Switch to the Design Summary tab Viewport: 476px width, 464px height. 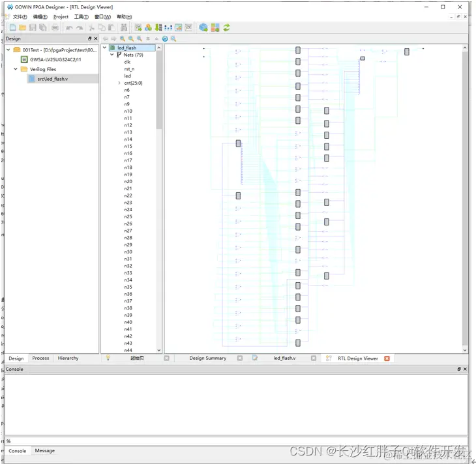208,358
